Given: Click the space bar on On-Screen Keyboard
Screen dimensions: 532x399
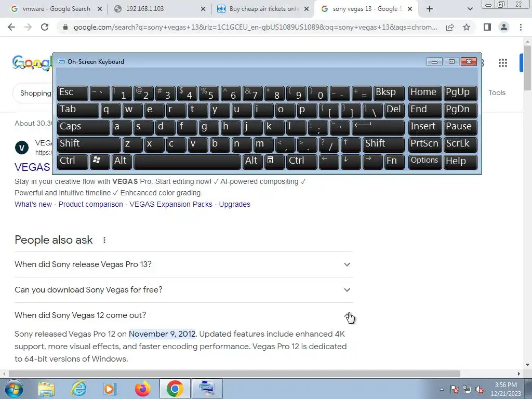Looking at the screenshot, I should click(x=187, y=162).
